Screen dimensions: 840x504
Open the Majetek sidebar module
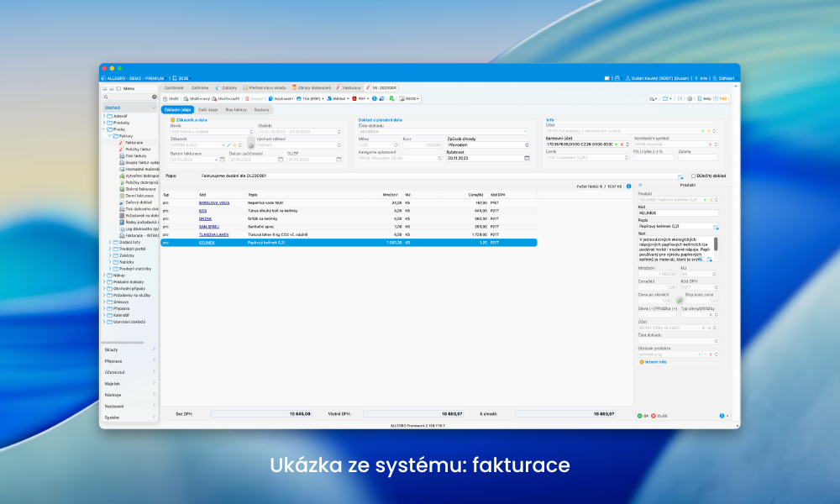pos(129,384)
